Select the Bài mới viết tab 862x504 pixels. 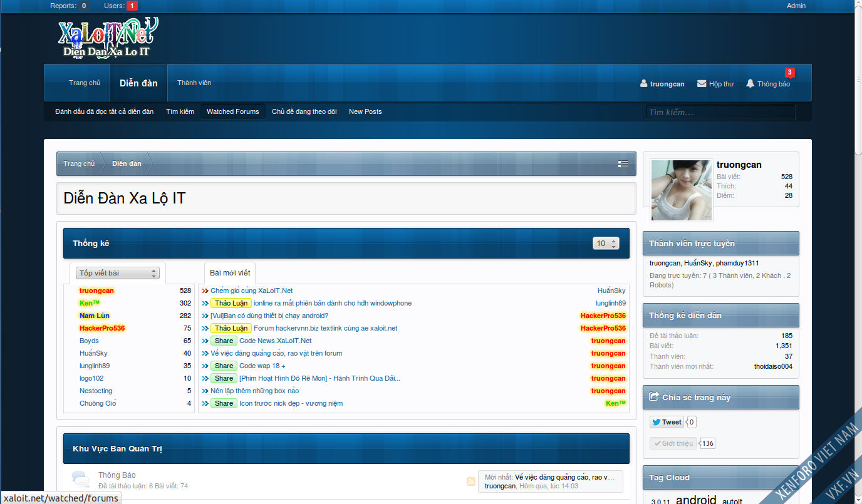[230, 273]
